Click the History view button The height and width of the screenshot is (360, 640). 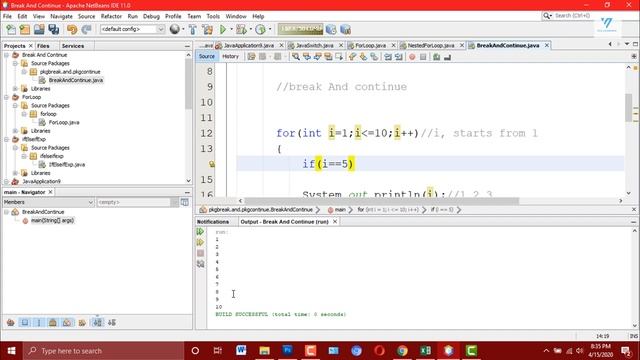point(230,57)
